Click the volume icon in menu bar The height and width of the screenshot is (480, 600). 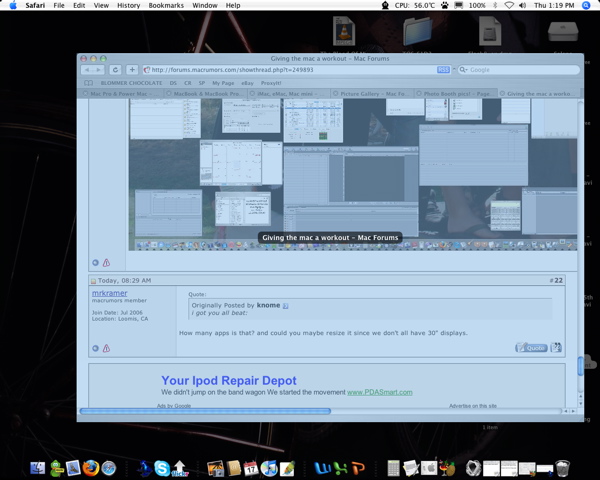522,5
